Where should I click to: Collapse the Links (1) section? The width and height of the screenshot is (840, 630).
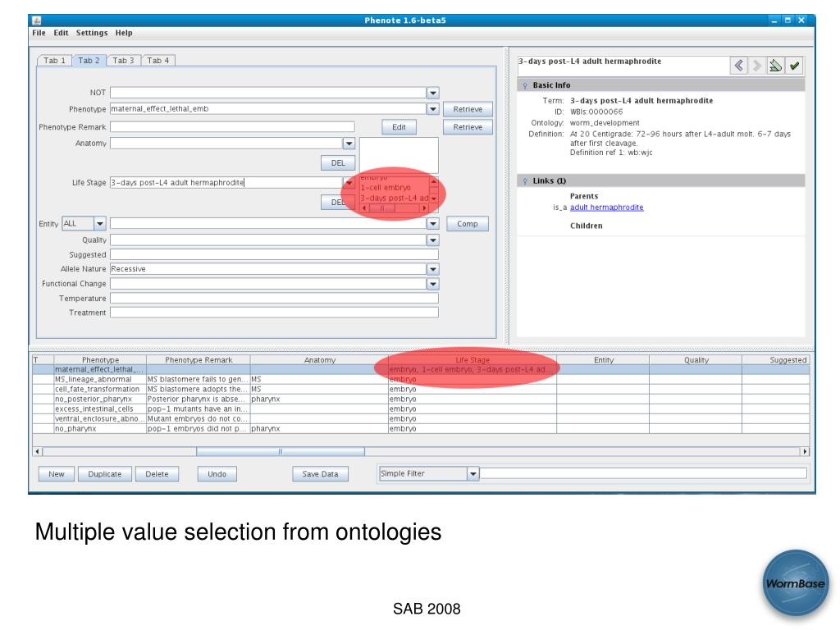[x=525, y=181]
